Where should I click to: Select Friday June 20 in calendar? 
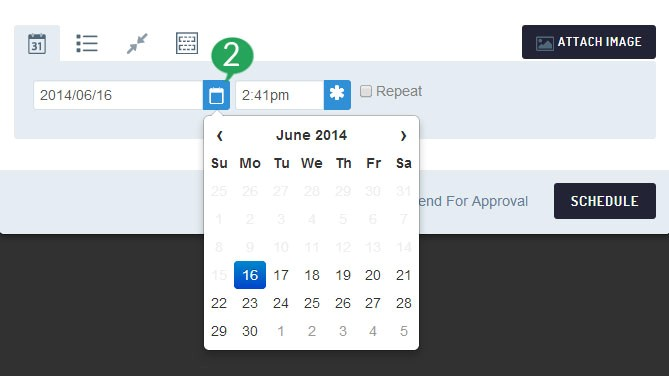[x=373, y=275]
